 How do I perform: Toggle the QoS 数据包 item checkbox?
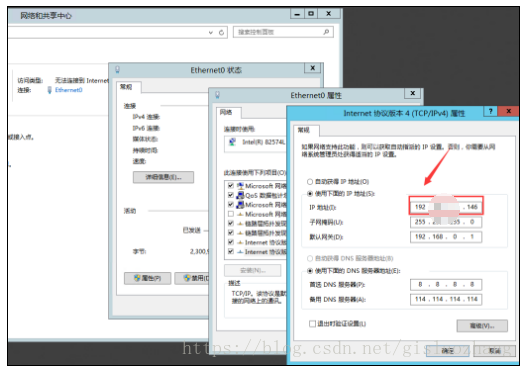click(231, 195)
